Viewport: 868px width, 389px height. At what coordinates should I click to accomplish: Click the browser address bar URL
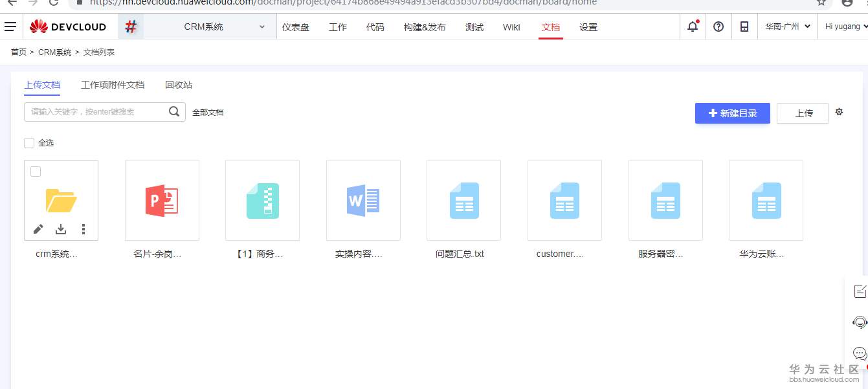coord(343,3)
